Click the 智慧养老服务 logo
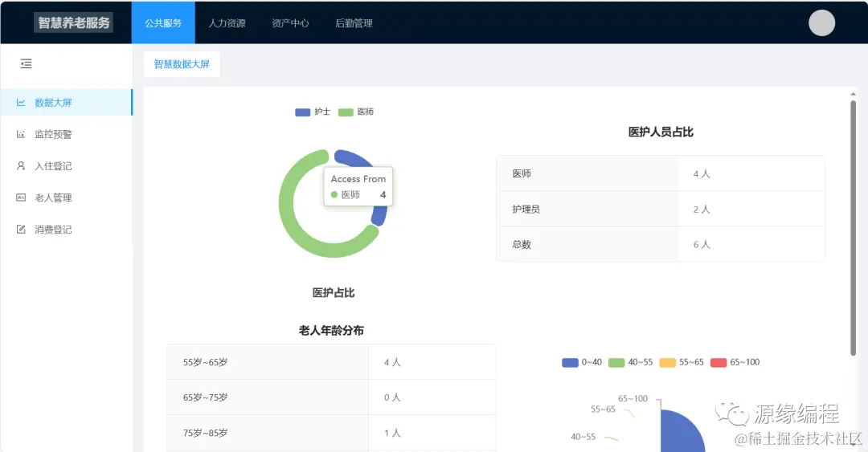Image resolution: width=868 pixels, height=452 pixels. point(74,22)
